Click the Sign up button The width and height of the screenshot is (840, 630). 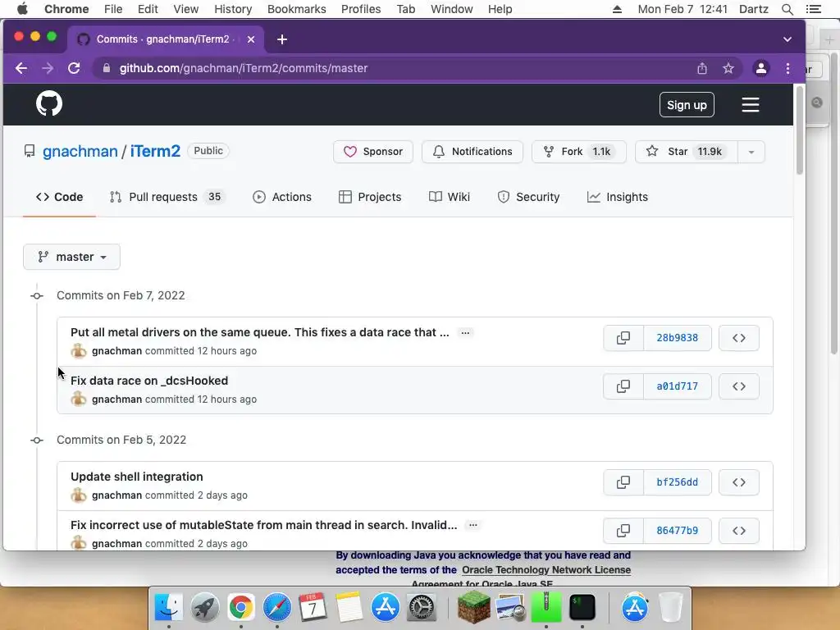pyautogui.click(x=687, y=105)
